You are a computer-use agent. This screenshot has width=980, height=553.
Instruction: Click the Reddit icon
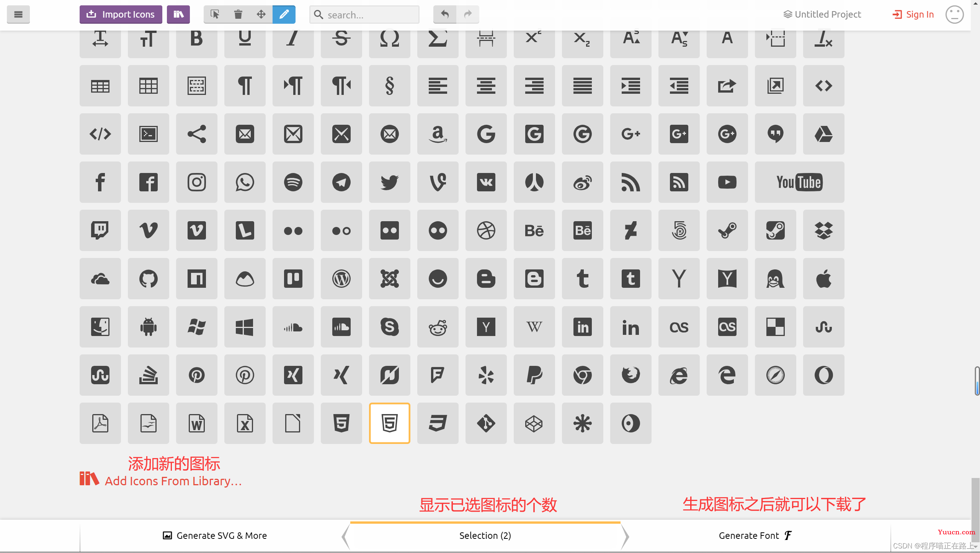[438, 326]
